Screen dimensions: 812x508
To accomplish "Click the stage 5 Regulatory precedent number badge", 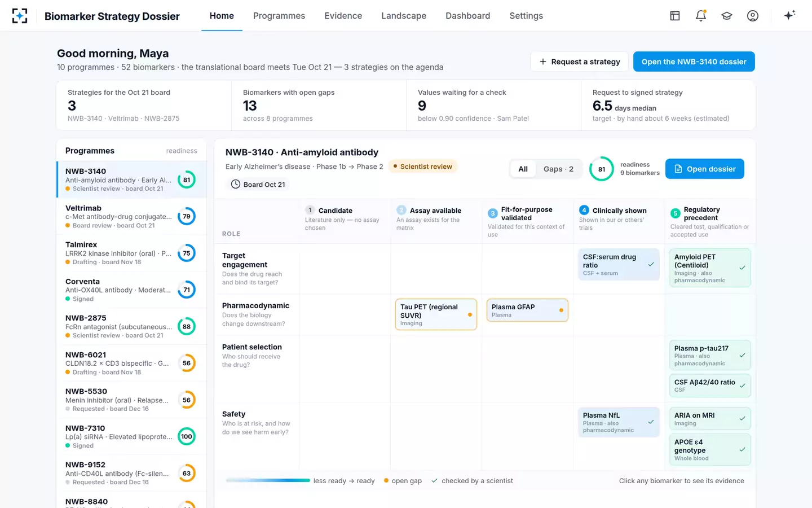I will 675,213.
